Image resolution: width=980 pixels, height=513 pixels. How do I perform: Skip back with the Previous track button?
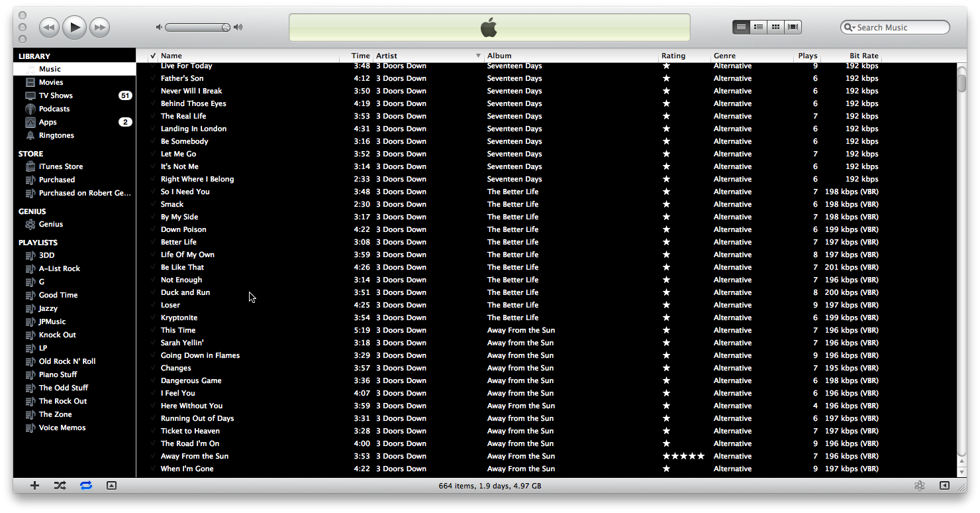coord(50,27)
